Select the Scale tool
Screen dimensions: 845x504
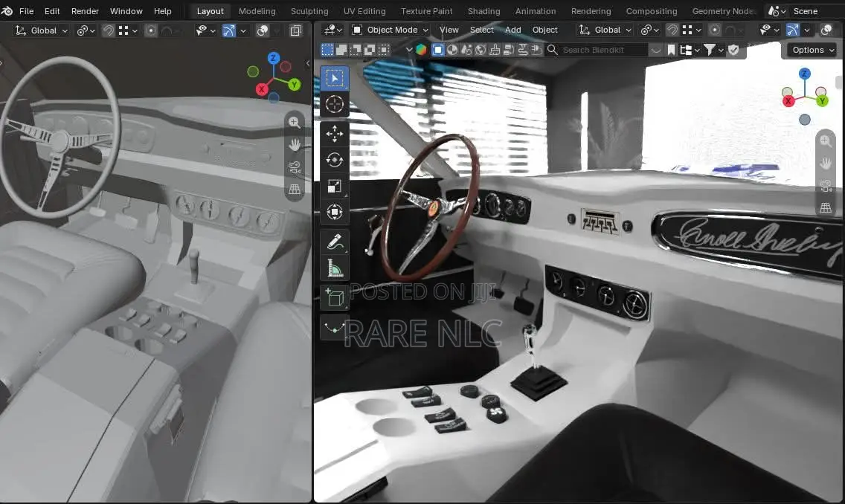pyautogui.click(x=335, y=187)
